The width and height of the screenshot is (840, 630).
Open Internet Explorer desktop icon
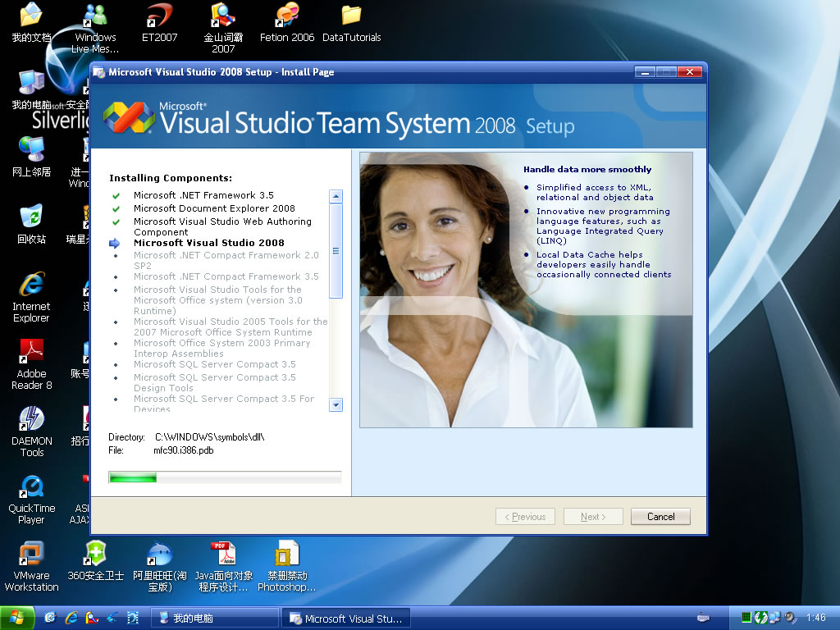(31, 287)
